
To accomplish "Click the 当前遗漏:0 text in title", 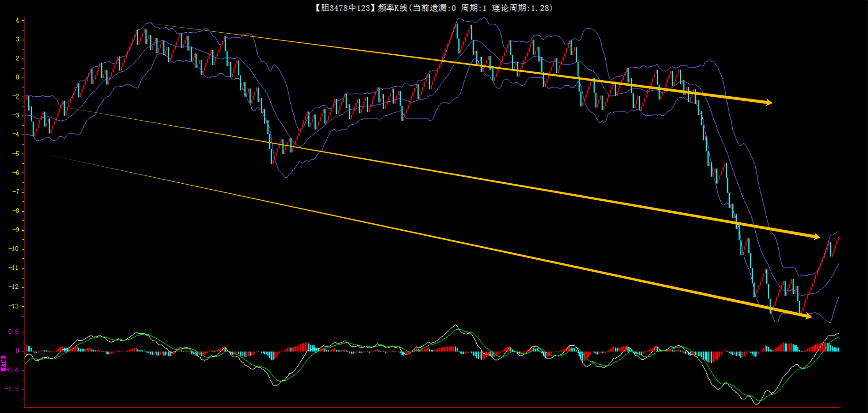I will [433, 8].
